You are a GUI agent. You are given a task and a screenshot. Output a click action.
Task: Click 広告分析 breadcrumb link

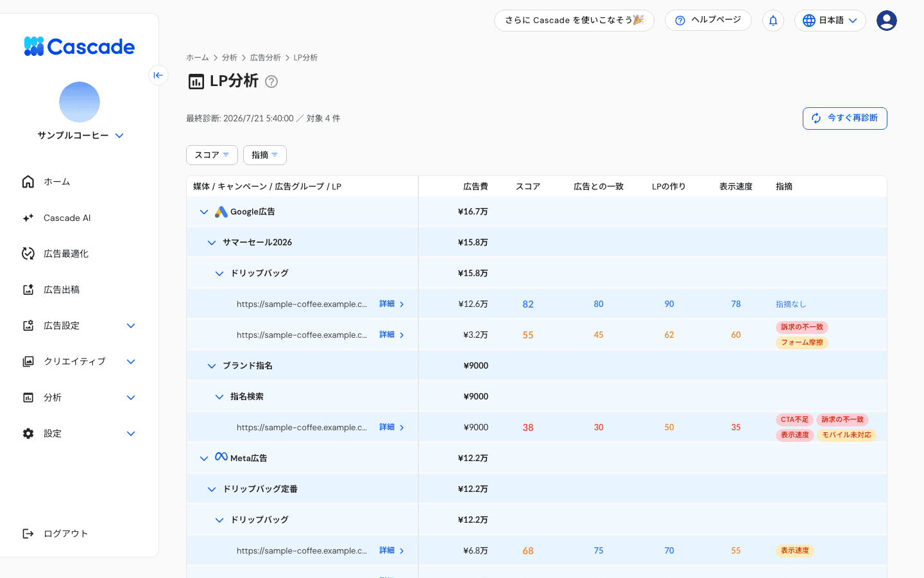[x=266, y=58]
